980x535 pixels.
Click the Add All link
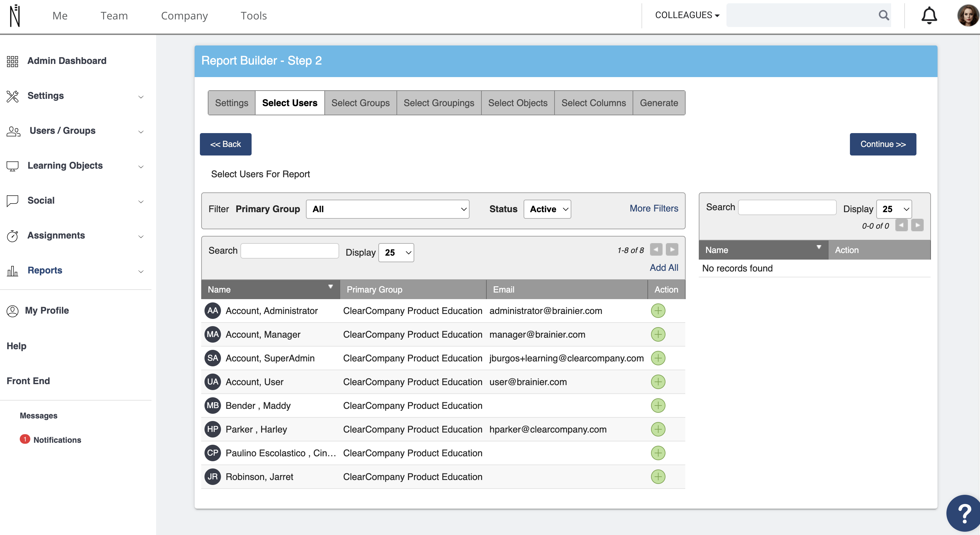pos(664,268)
